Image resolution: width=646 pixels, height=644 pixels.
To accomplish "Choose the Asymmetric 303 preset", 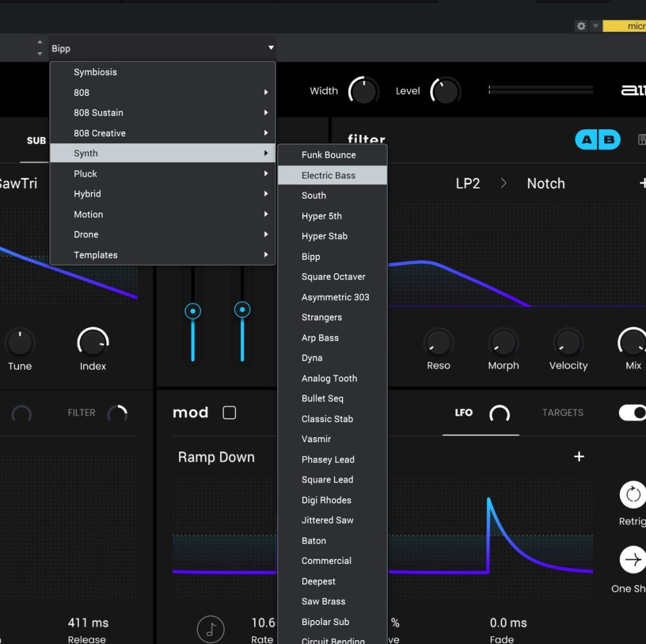I will tap(335, 297).
